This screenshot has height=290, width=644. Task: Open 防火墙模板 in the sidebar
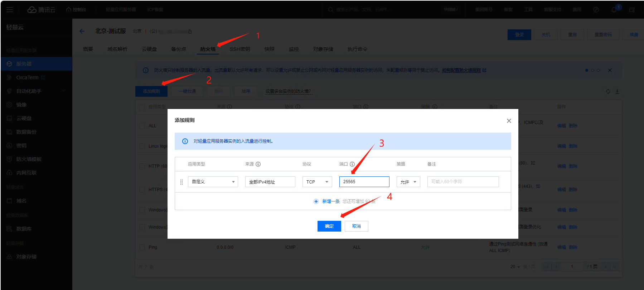(x=29, y=159)
